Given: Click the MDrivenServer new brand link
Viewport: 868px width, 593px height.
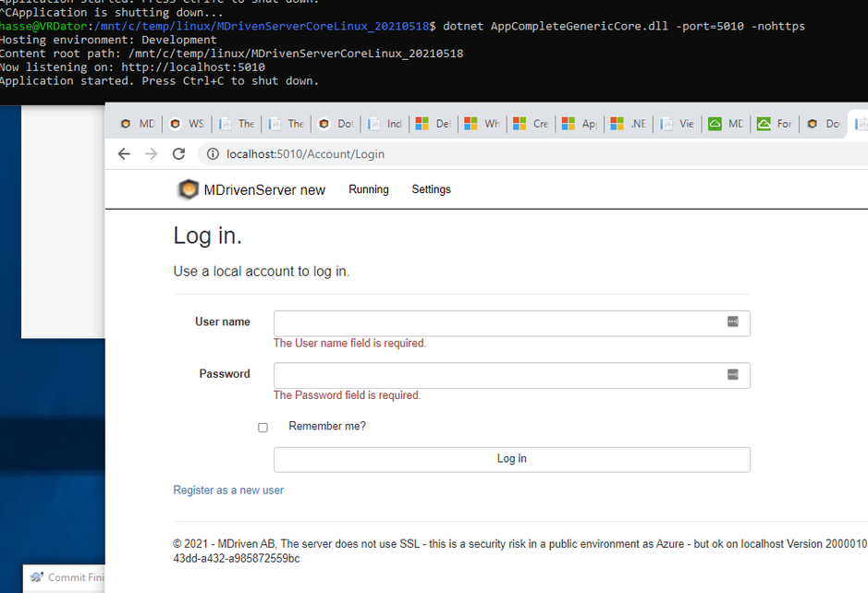Looking at the screenshot, I should (x=264, y=189).
